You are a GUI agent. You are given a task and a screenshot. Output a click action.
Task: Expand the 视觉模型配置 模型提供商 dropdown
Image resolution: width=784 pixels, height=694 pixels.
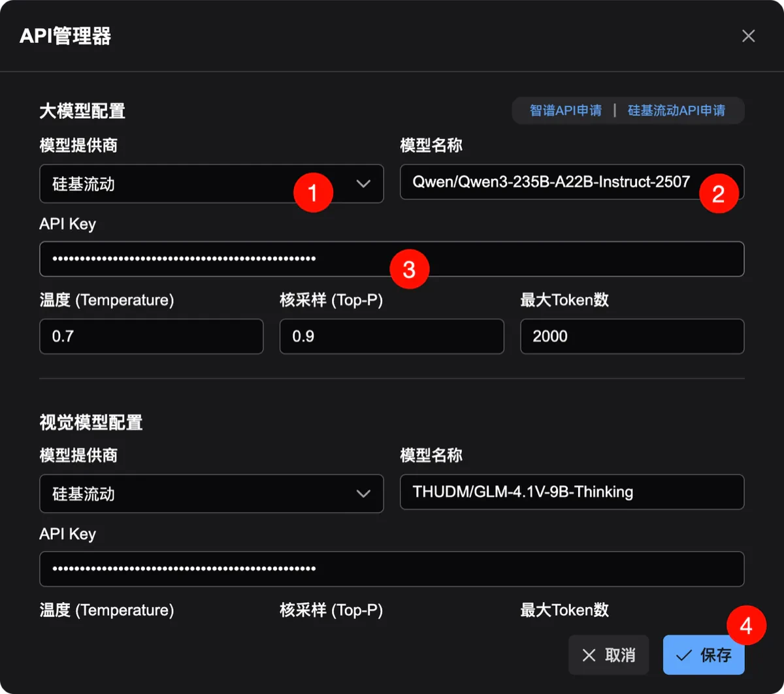coord(211,494)
